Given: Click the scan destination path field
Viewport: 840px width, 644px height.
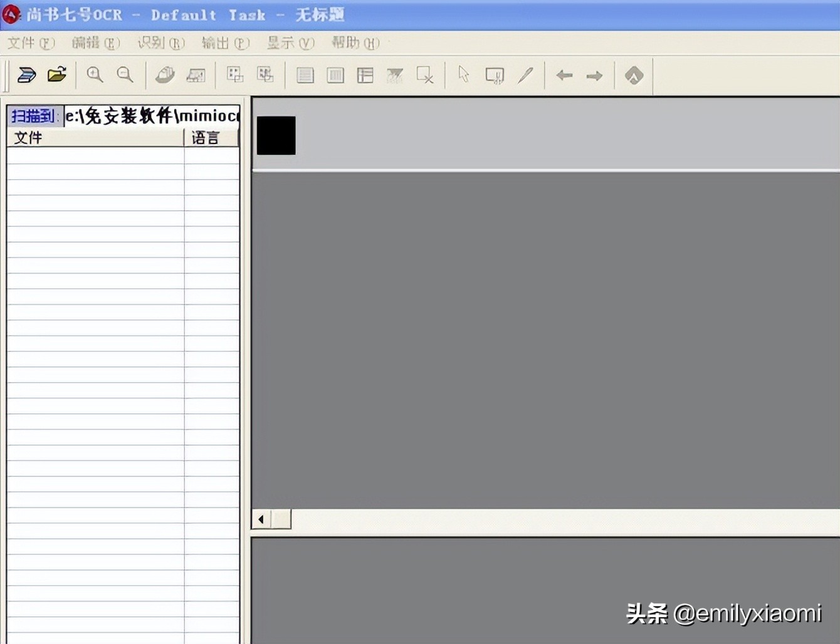Looking at the screenshot, I should pyautogui.click(x=152, y=116).
